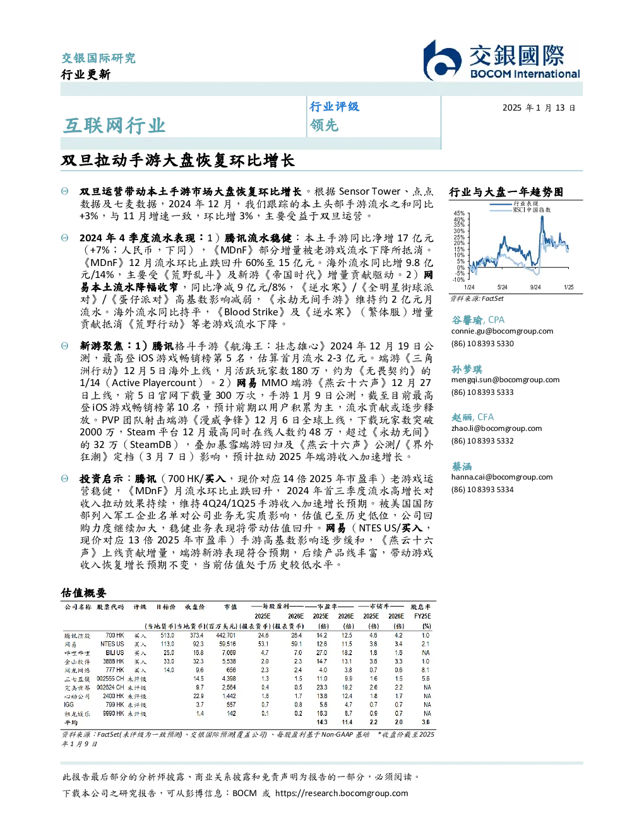Select analyst name 蔡涵
The image size is (644, 834).
462,466
